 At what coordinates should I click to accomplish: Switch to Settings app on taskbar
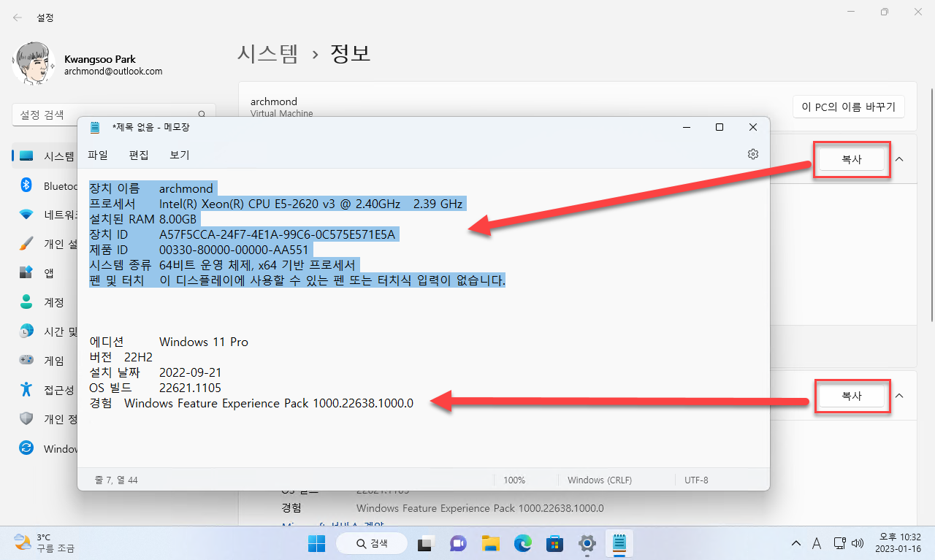click(x=587, y=543)
